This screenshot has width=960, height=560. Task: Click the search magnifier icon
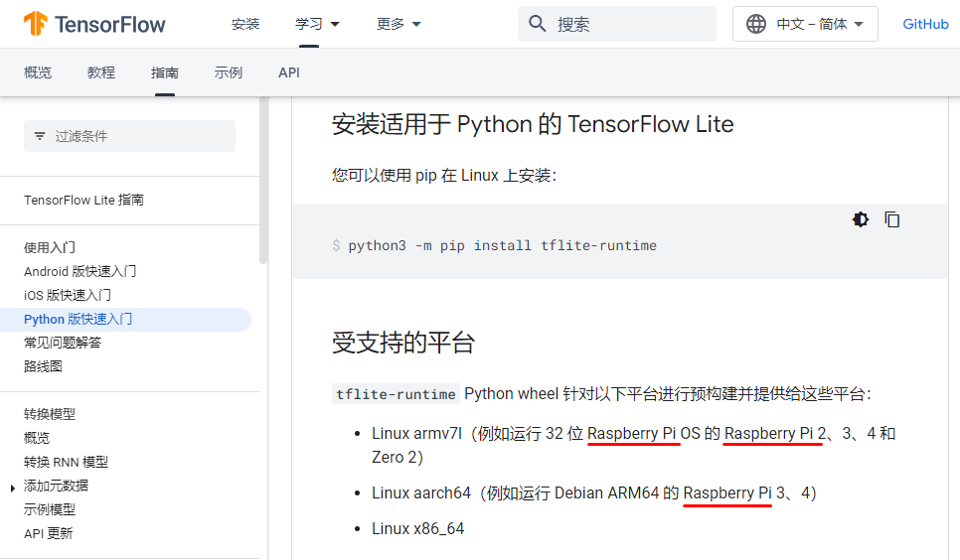[x=537, y=24]
